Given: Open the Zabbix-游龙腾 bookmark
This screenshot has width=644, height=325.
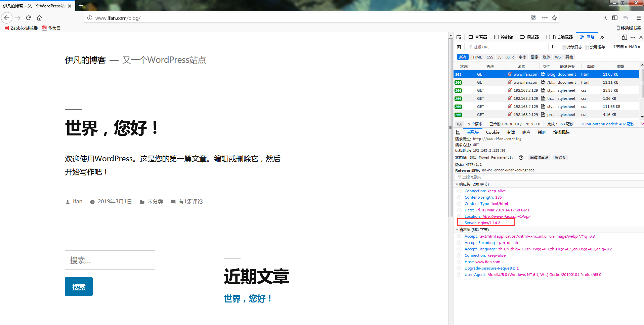Looking at the screenshot, I should pyautogui.click(x=21, y=28).
